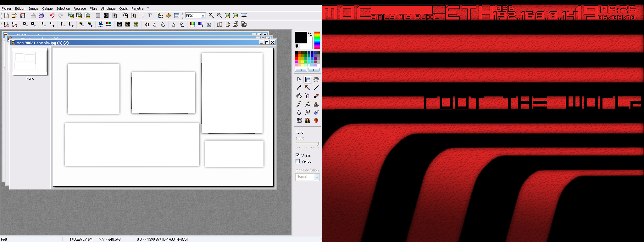Save the image with the floppy icon

click(23, 15)
